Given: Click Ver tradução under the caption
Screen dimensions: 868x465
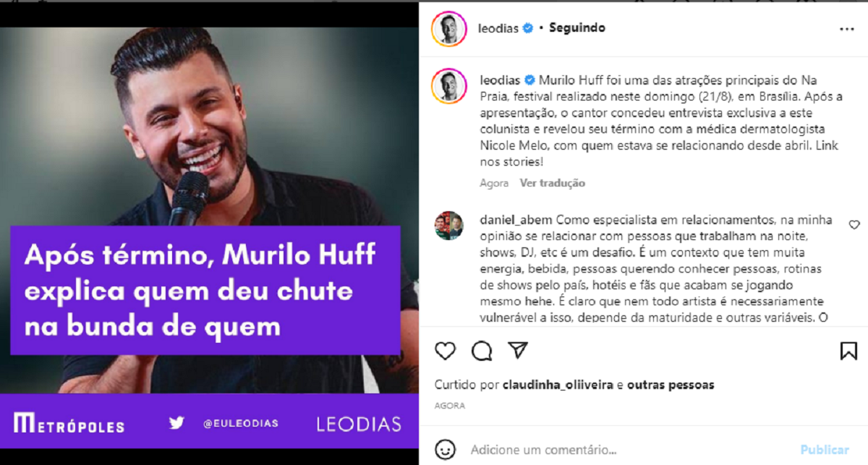Looking at the screenshot, I should click(x=553, y=184).
